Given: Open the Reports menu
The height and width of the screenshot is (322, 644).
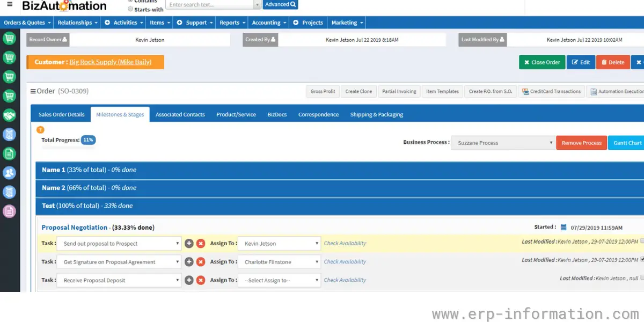Looking at the screenshot, I should pyautogui.click(x=232, y=23).
